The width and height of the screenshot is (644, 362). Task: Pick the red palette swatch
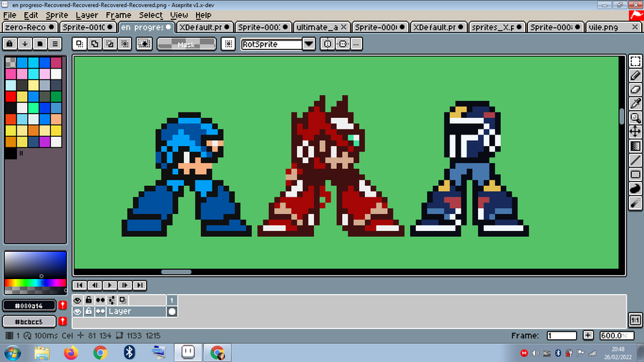point(11,97)
